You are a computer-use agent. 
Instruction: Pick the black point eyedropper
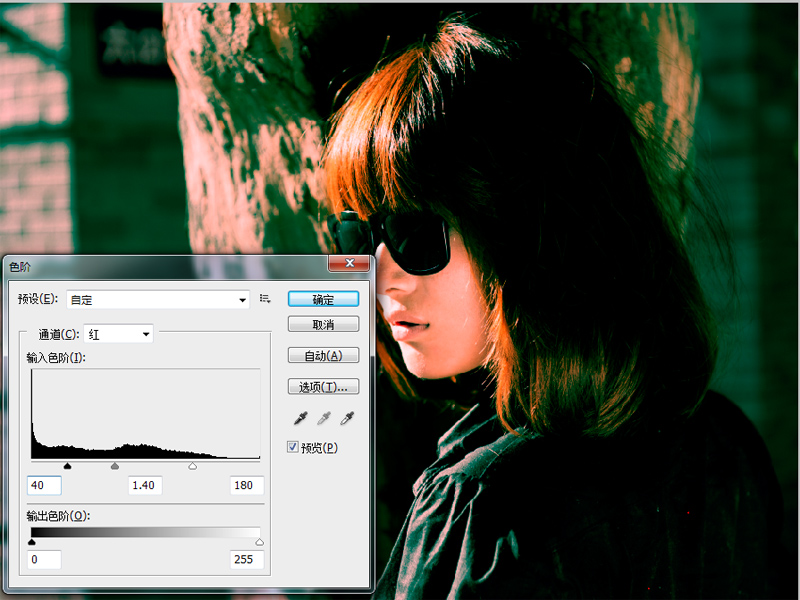[298, 420]
